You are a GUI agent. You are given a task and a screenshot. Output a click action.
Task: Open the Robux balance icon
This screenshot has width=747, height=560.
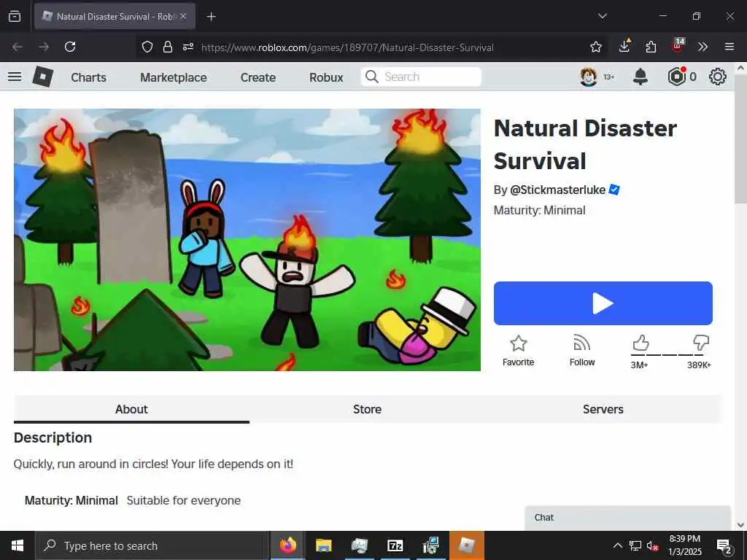(x=676, y=77)
